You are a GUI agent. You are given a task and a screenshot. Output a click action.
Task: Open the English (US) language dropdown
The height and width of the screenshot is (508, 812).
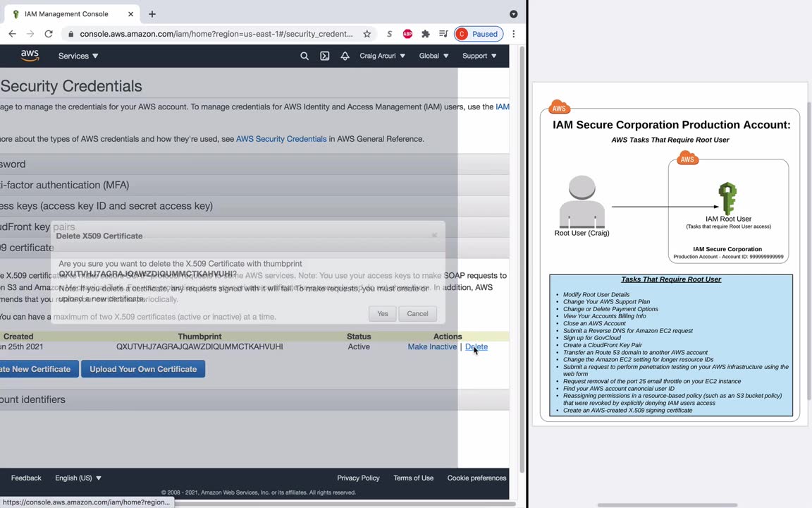coord(78,478)
